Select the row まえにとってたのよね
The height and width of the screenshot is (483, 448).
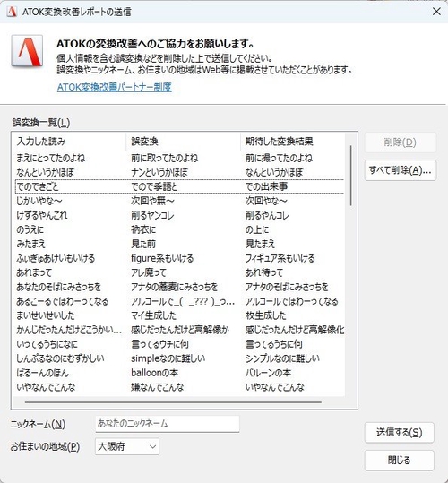(x=179, y=158)
